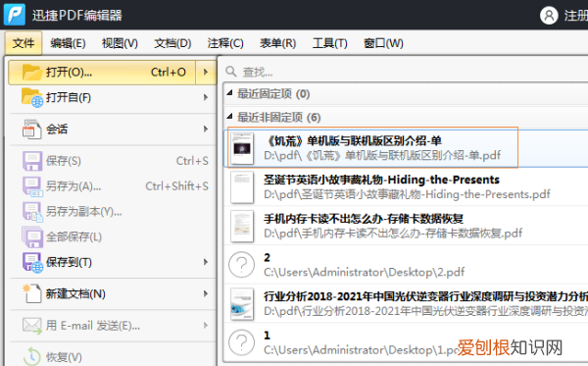Click the 另存为副本(Y) icon
The image size is (588, 366).
pos(32,212)
